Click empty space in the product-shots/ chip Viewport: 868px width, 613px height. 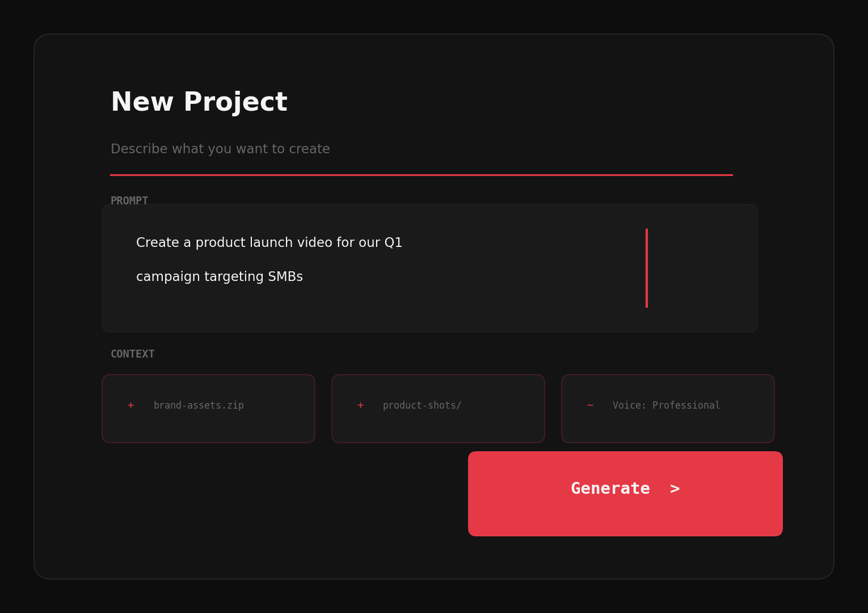coord(499,429)
